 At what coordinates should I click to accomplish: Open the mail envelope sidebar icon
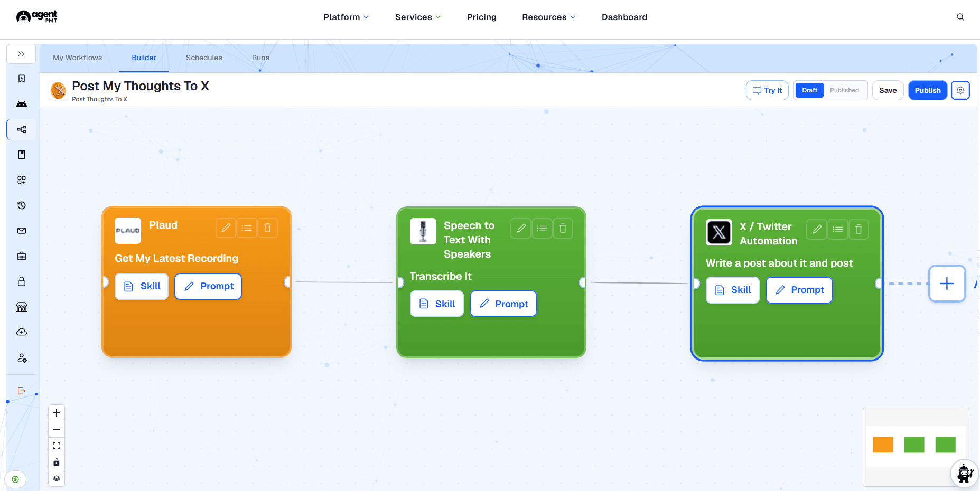point(22,231)
